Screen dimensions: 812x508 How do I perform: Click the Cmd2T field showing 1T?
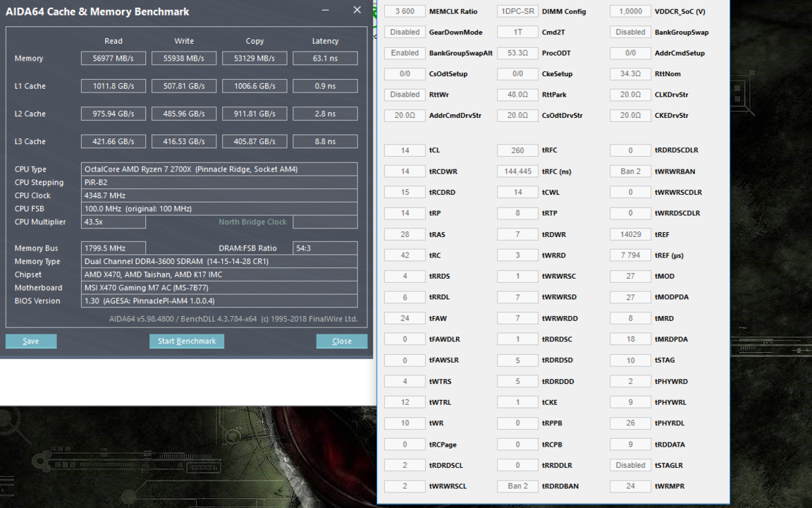click(x=518, y=32)
